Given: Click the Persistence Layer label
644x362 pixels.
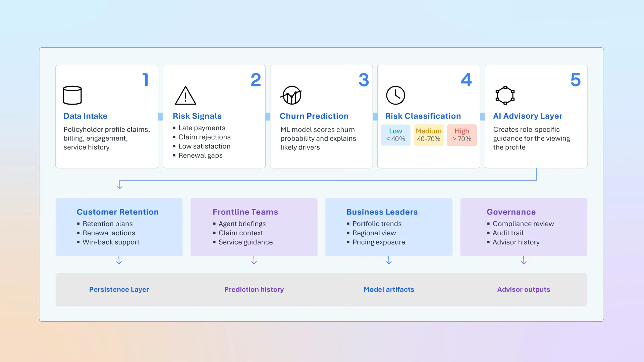Looking at the screenshot, I should point(119,290).
